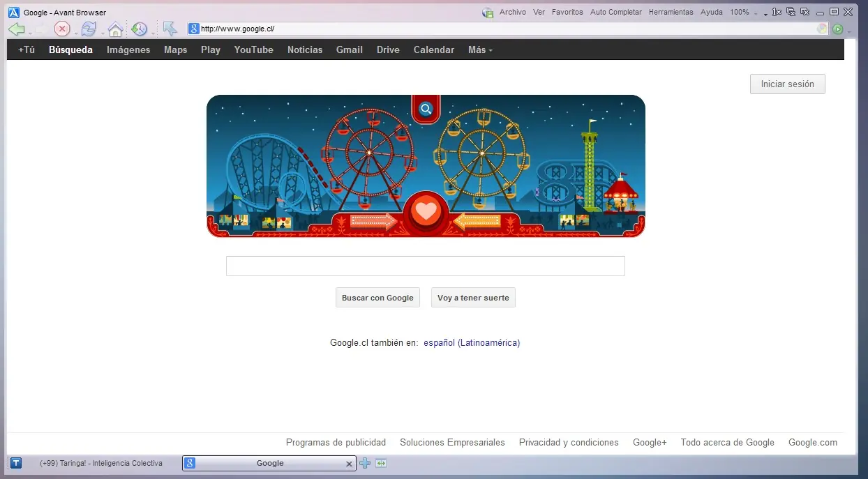868x479 pixels.
Task: Select the Google tab
Action: (269, 463)
